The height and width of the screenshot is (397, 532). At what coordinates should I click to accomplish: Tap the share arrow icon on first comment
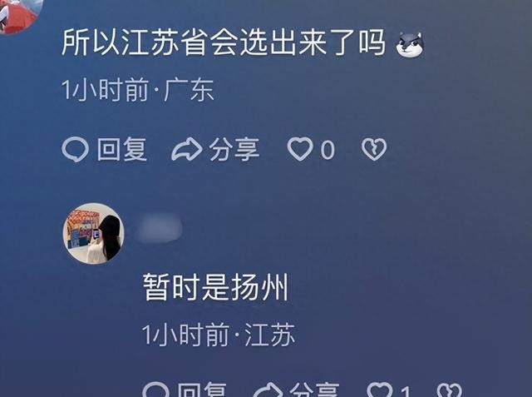pyautogui.click(x=187, y=149)
